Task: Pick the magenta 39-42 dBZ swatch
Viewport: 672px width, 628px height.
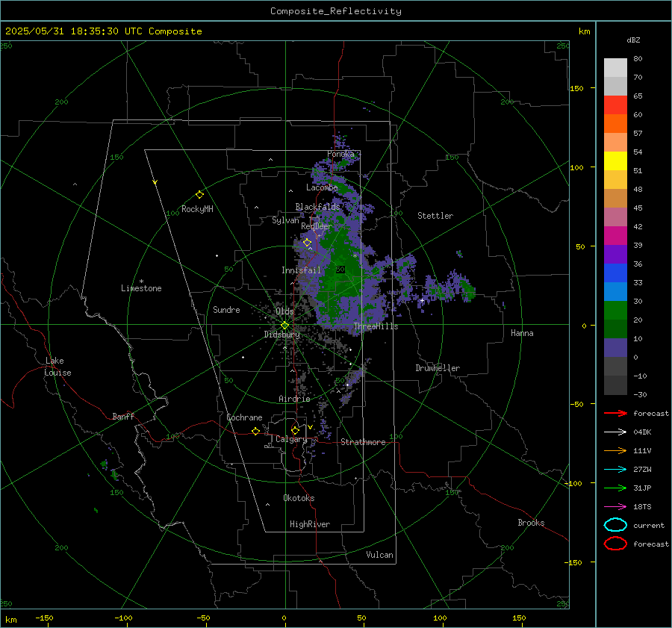Action: (x=615, y=236)
